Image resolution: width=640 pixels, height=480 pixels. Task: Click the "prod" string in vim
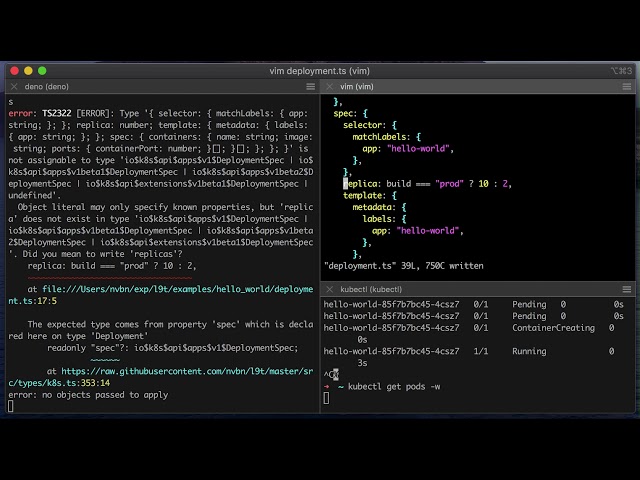pyautogui.click(x=449, y=184)
